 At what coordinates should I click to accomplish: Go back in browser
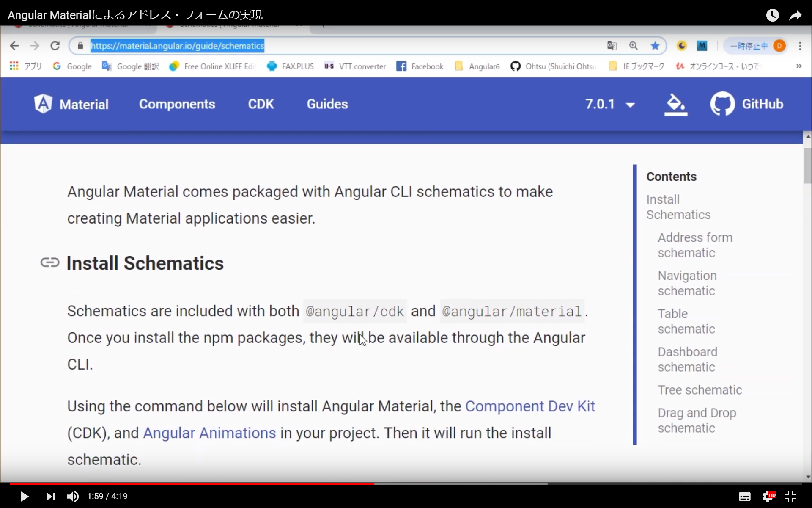click(x=14, y=46)
